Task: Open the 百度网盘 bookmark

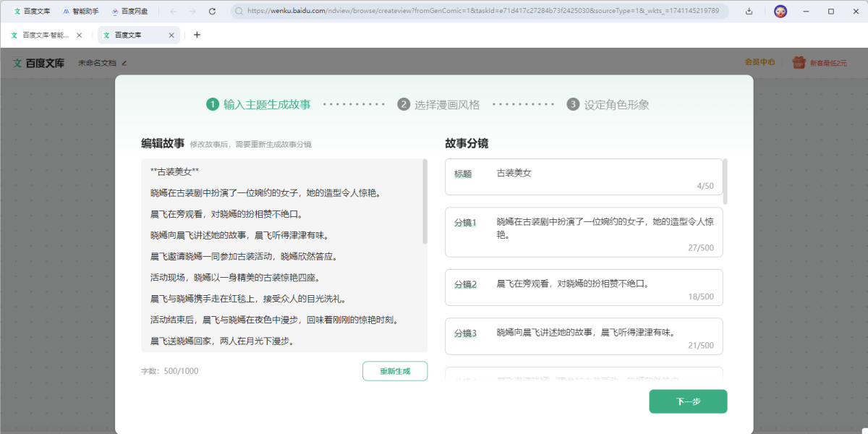Action: 129,12
